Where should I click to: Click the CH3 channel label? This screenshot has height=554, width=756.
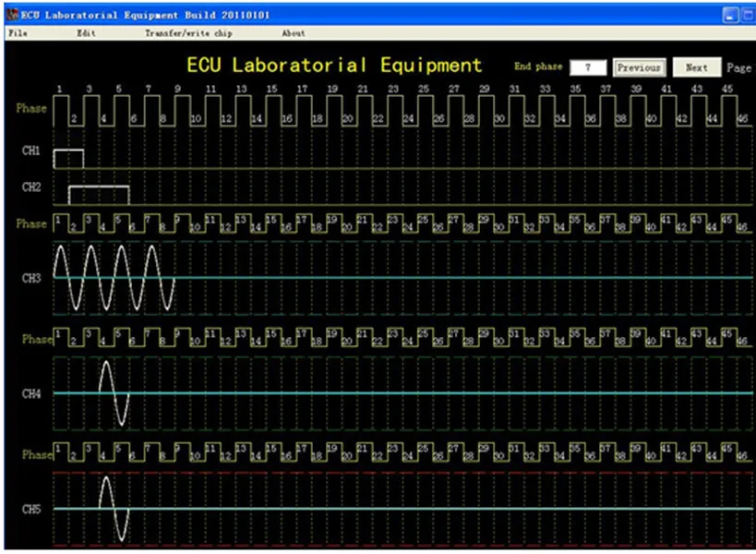(x=31, y=278)
